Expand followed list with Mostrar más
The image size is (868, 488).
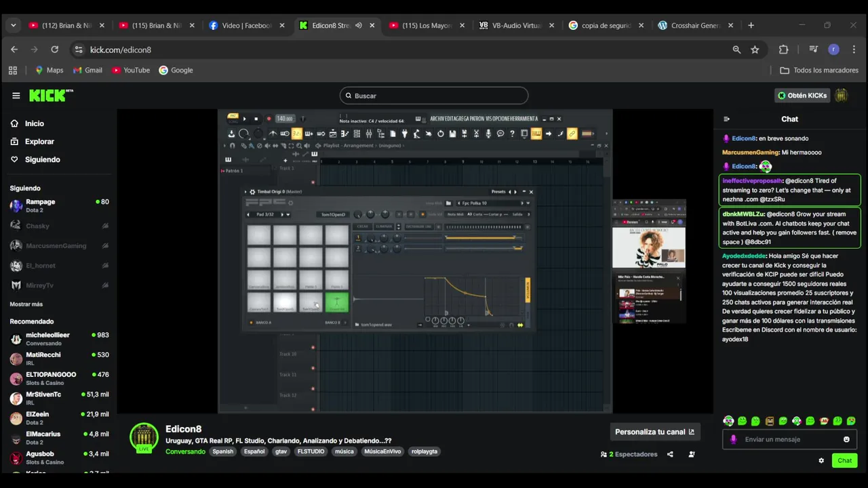coord(26,304)
